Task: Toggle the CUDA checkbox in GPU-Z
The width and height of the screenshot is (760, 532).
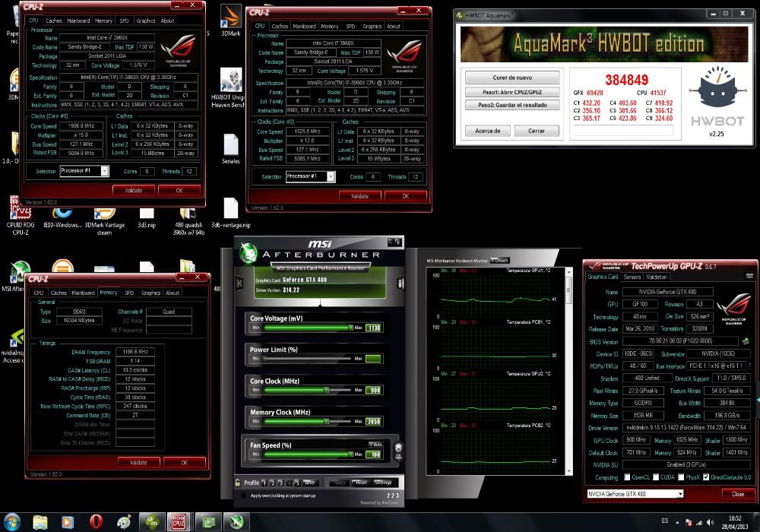Action: tap(656, 477)
